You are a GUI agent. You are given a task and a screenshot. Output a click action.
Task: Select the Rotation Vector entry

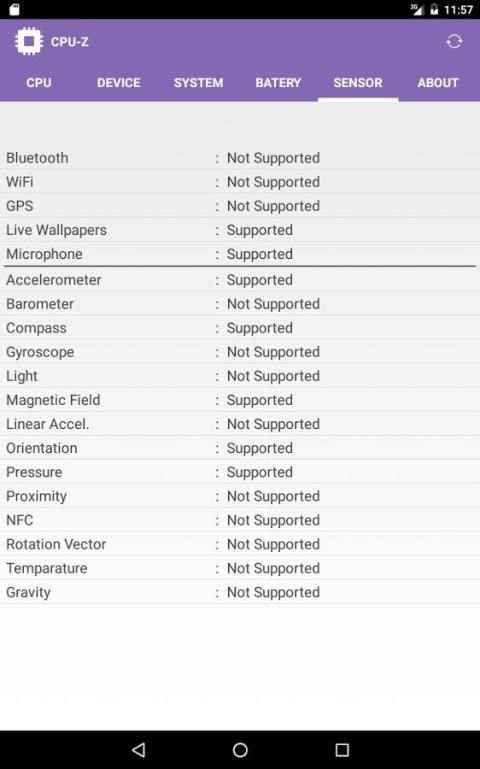pyautogui.click(x=240, y=544)
